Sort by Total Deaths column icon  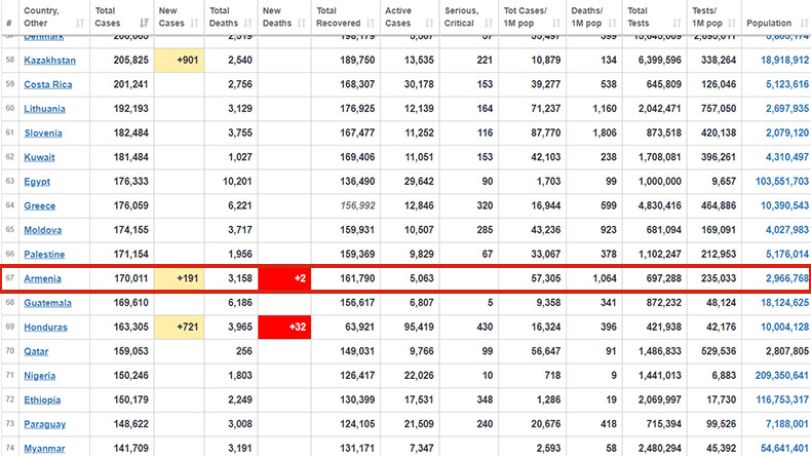[x=248, y=23]
